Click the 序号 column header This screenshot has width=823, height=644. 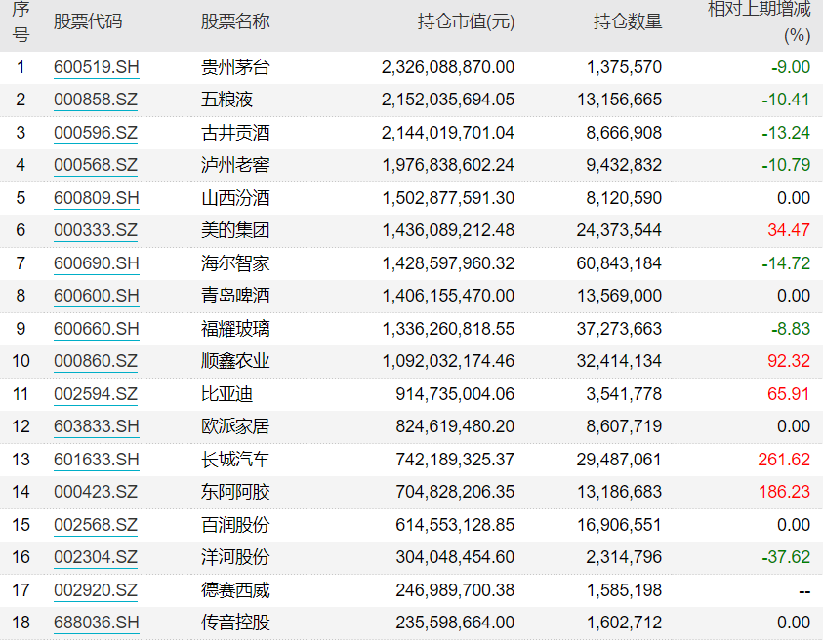(21, 22)
